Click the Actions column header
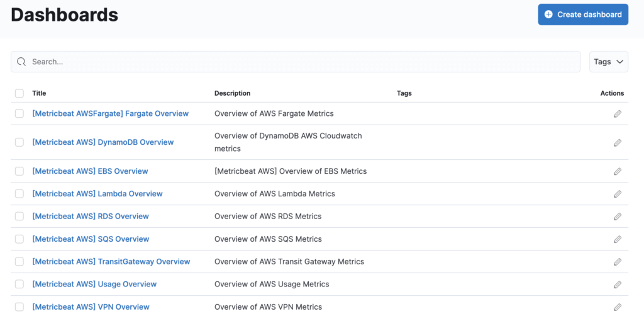This screenshot has height=316, width=644. click(612, 93)
